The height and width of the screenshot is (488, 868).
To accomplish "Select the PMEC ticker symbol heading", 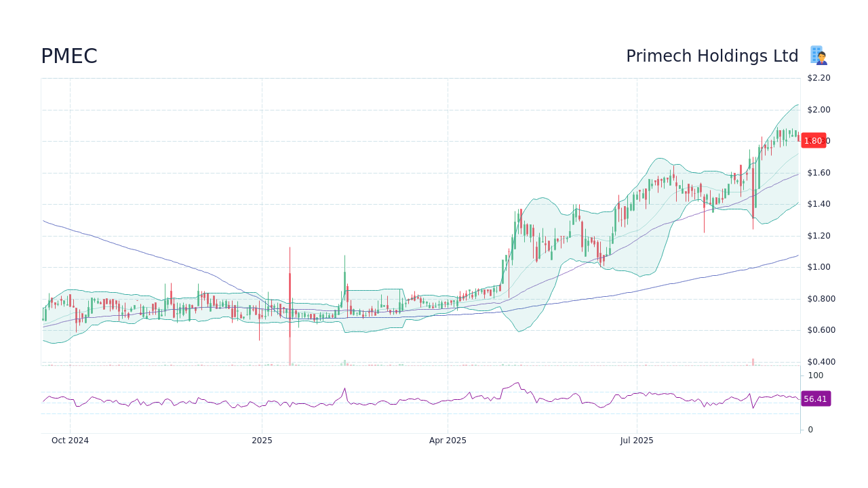I will [69, 56].
